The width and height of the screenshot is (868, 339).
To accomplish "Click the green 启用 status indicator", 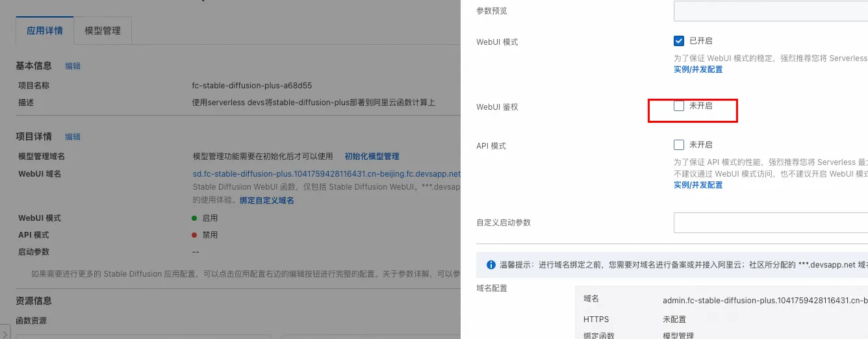I will pyautogui.click(x=194, y=218).
